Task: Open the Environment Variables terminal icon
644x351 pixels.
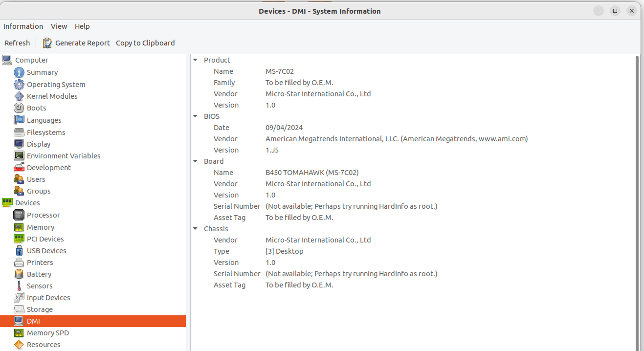Action: click(x=19, y=156)
